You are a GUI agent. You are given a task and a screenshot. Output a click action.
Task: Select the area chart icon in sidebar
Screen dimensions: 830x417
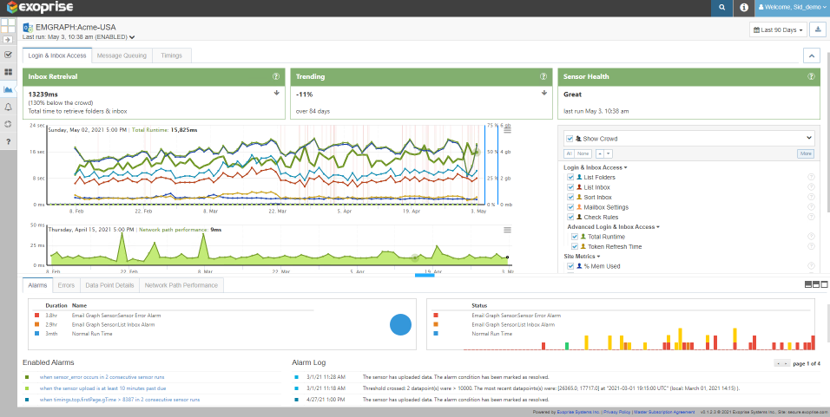8,89
